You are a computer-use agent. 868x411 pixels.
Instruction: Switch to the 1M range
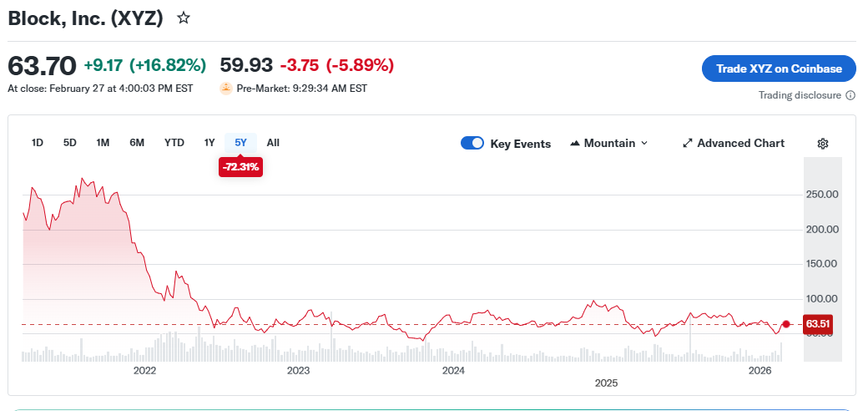pyautogui.click(x=103, y=143)
